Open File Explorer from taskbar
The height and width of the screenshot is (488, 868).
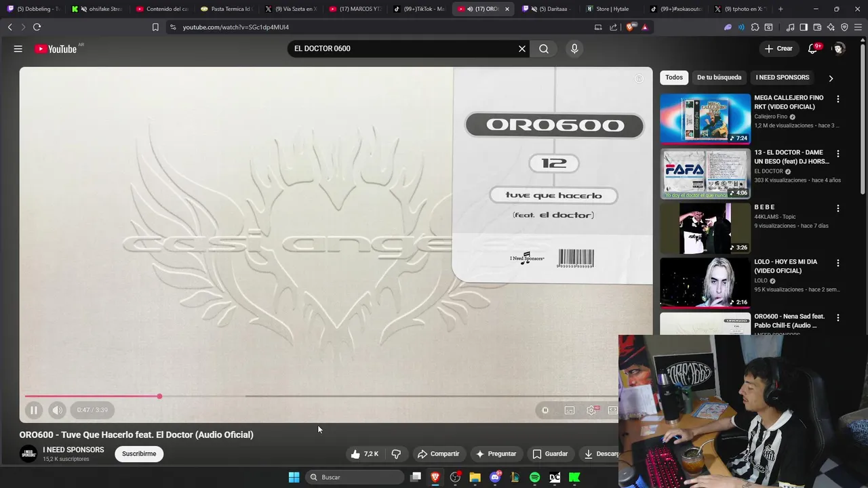point(475,477)
